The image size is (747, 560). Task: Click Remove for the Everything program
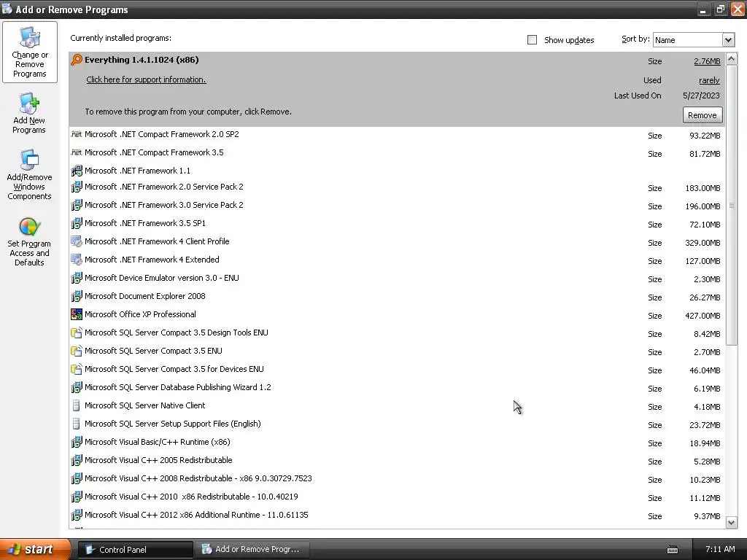[x=703, y=115]
